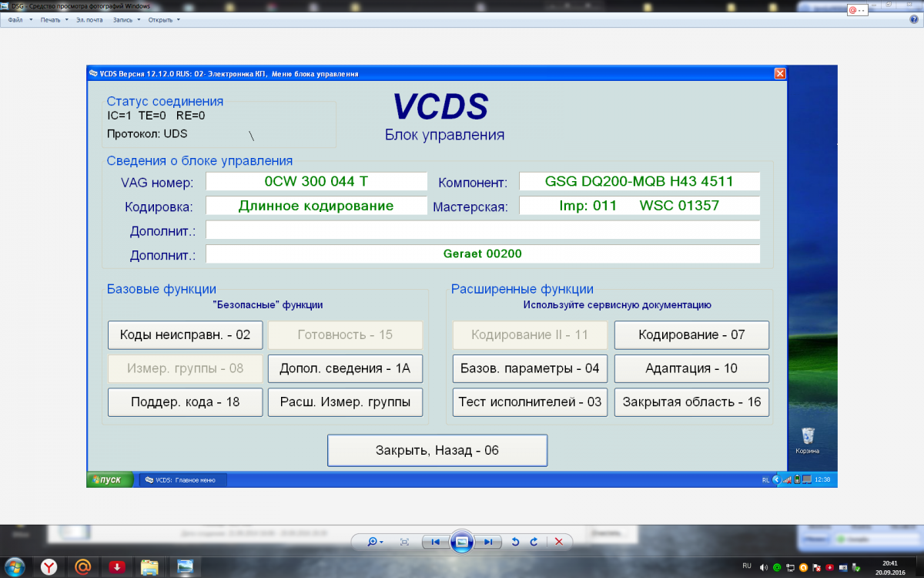Image resolution: width=924 pixels, height=578 pixels.
Task: Open Mail.ru @ agent from taskbar
Action: tap(82, 566)
